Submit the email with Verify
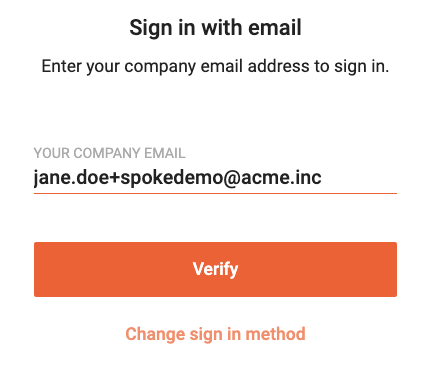 (215, 269)
